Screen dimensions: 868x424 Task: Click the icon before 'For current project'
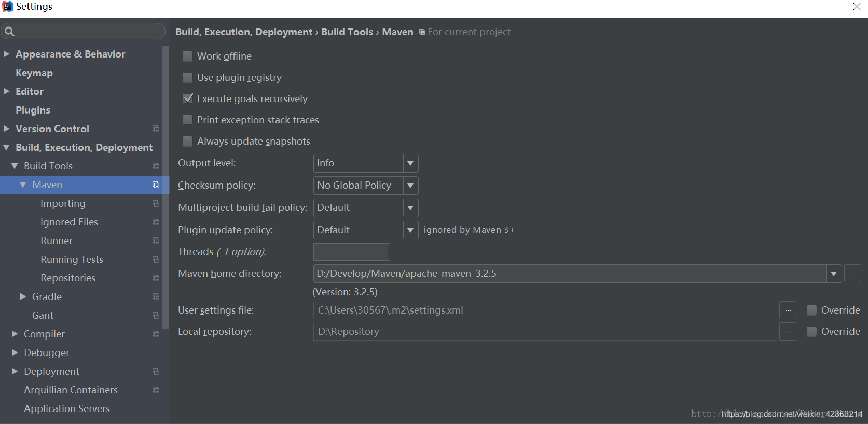[422, 32]
